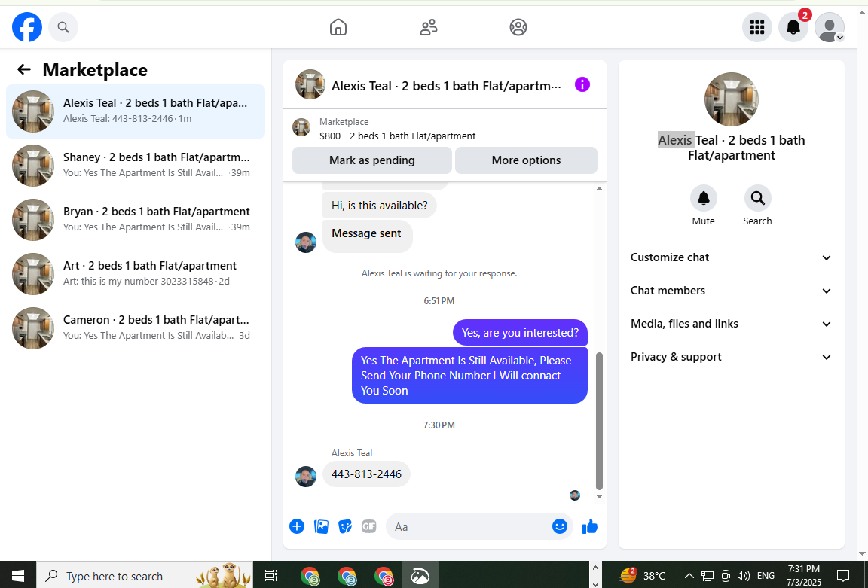Image resolution: width=868 pixels, height=588 pixels.
Task: Open the emoji picker smiley
Action: pos(560,526)
